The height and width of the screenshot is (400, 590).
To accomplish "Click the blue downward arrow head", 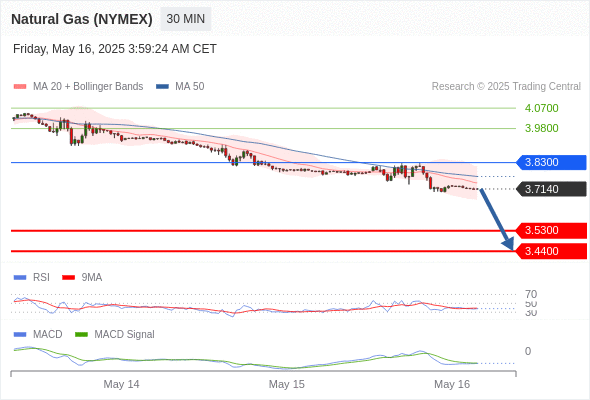I will [508, 244].
